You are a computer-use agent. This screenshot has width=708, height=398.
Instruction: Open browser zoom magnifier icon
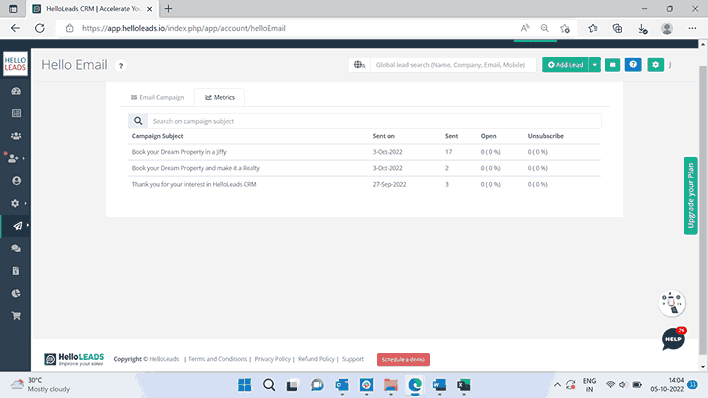(545, 28)
